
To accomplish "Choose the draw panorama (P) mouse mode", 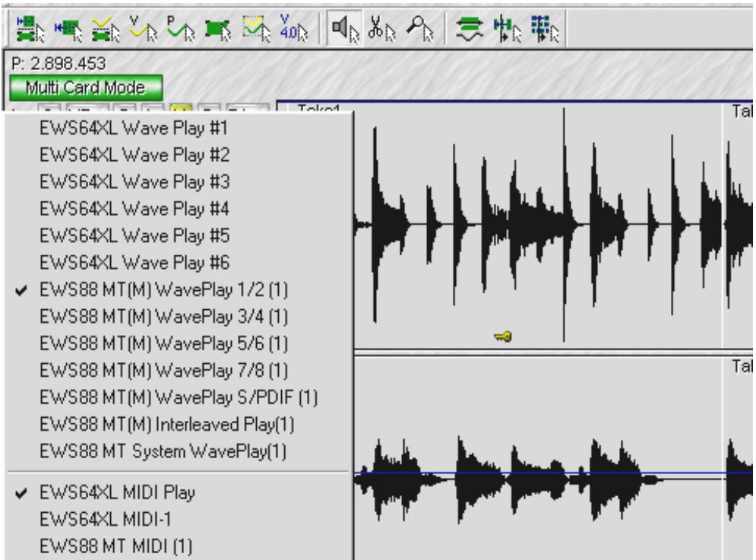I will [181, 28].
